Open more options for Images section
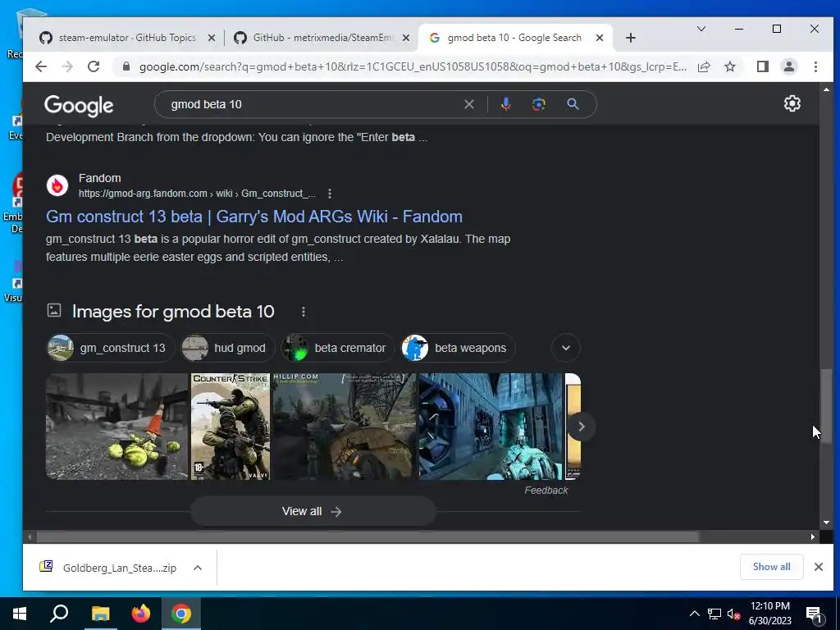 point(304,311)
